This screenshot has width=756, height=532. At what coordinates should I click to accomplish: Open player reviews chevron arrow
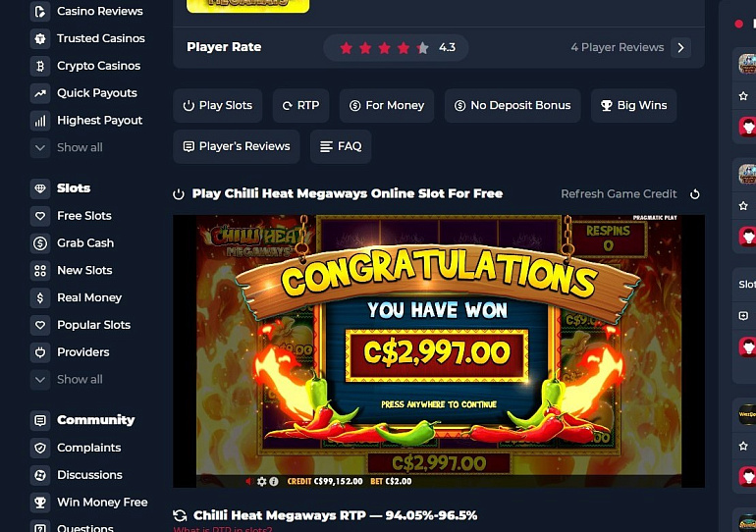click(680, 47)
